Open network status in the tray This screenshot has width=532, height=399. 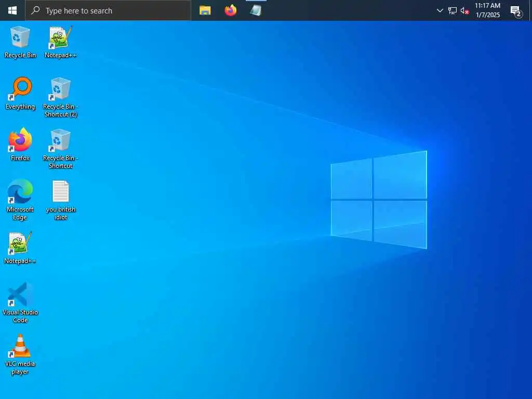click(x=453, y=10)
